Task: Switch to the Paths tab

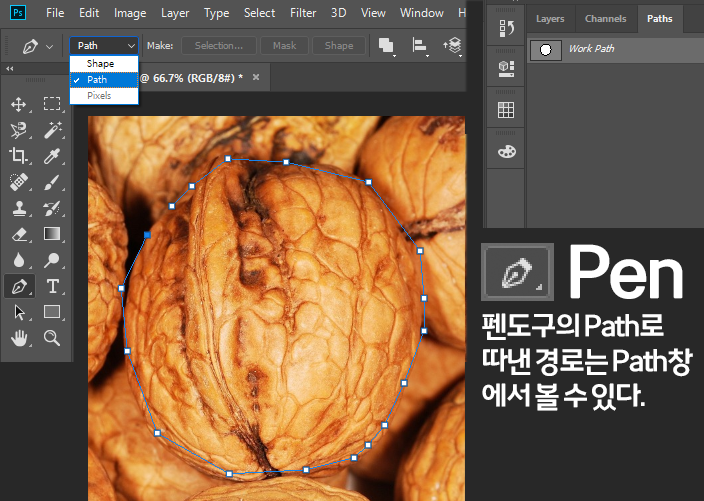Action: pyautogui.click(x=660, y=19)
